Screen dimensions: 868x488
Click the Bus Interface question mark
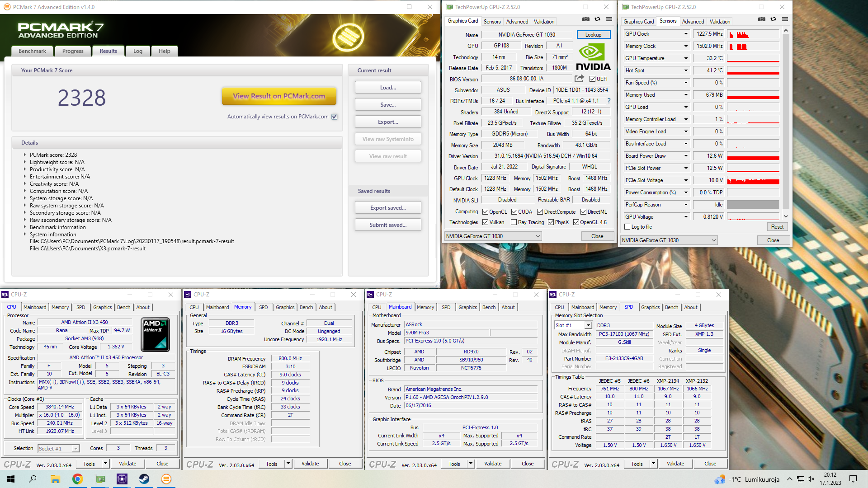609,101
